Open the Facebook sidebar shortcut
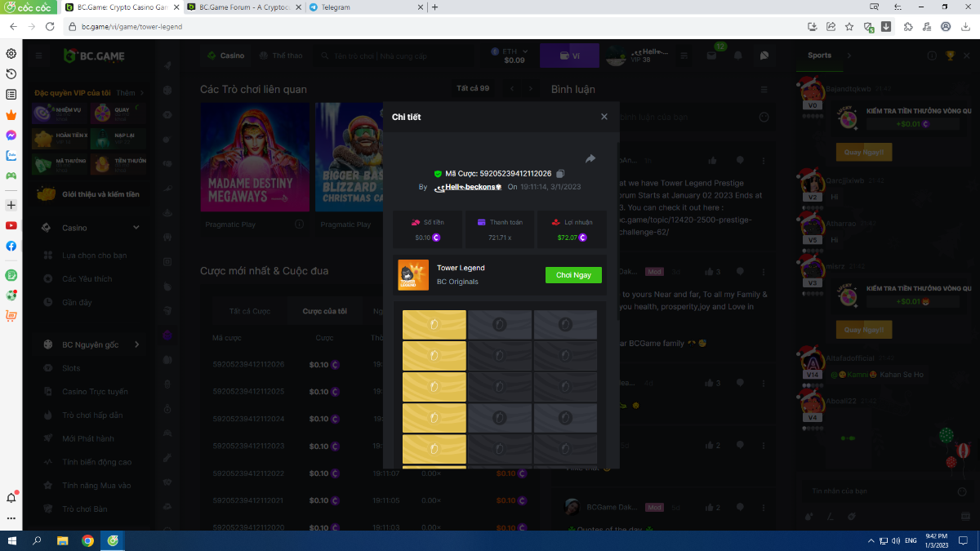980x551 pixels. [11, 246]
